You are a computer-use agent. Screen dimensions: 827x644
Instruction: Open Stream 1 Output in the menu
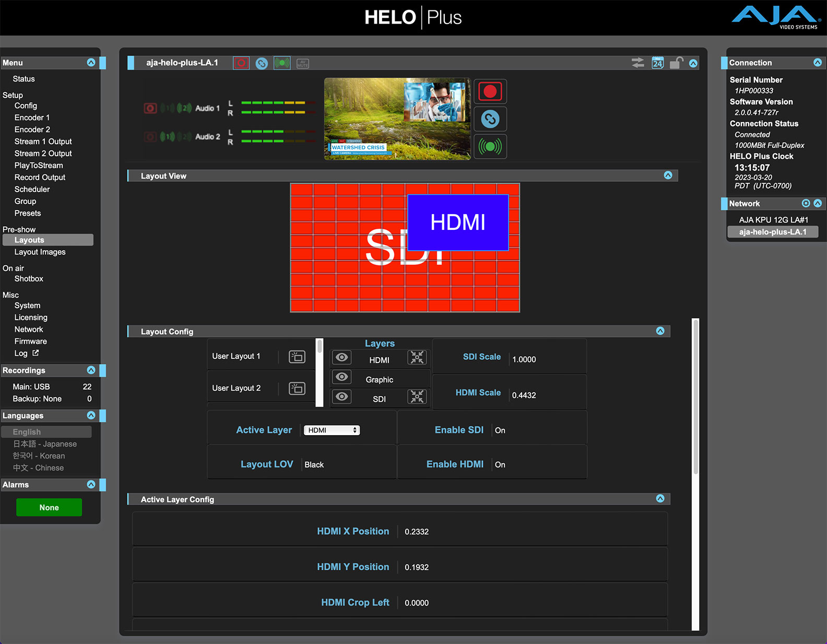click(43, 142)
